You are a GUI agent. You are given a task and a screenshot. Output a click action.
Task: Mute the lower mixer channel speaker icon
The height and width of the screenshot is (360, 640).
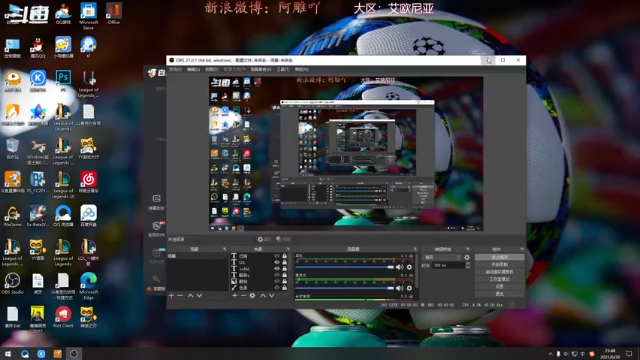(400, 288)
